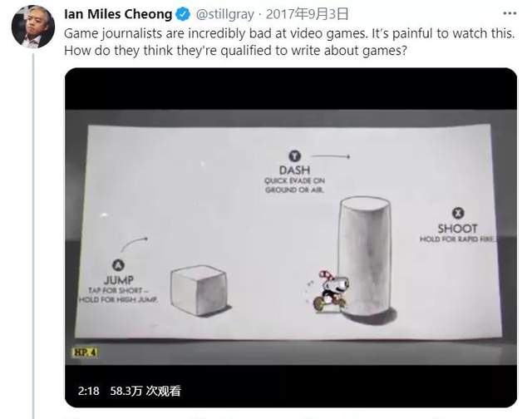This screenshot has width=532, height=419.
Task: Click the SHOOT tutorial label
Action: coord(457,229)
